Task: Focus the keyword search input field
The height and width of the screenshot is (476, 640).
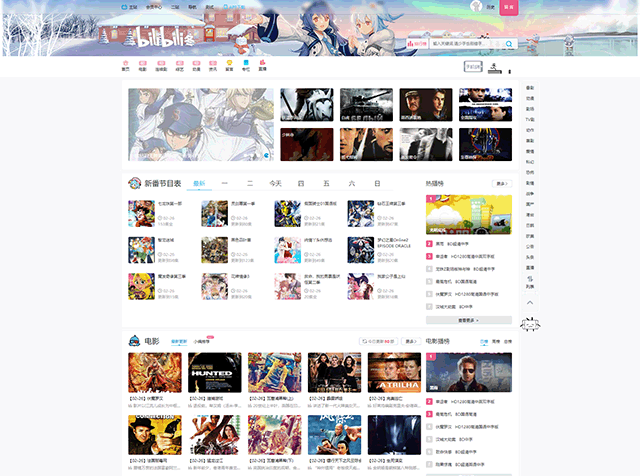Action: click(x=466, y=44)
